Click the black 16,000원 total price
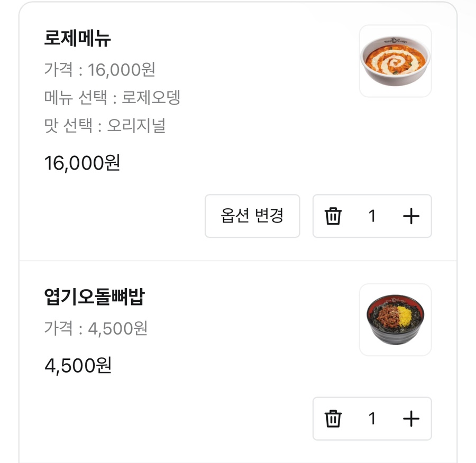 click(x=83, y=163)
